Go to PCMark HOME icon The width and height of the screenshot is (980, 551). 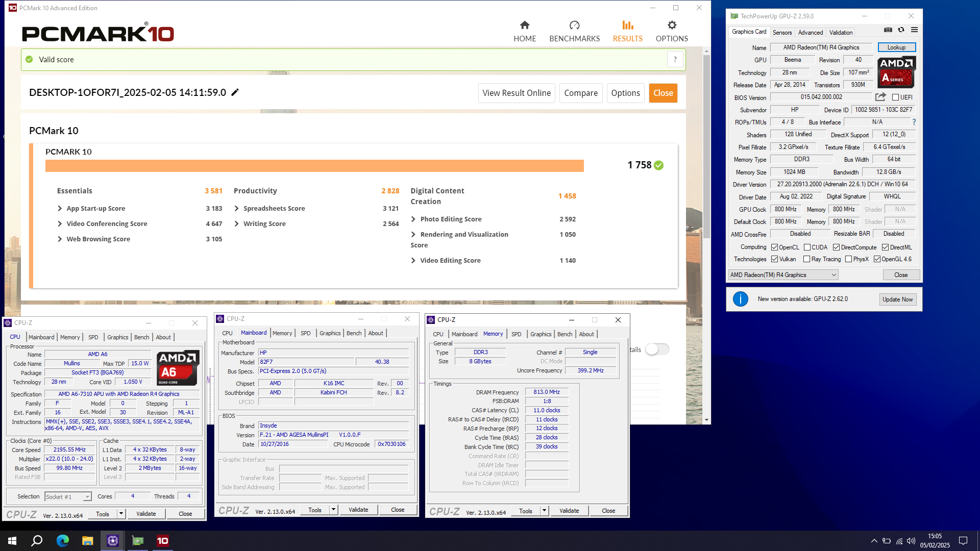pyautogui.click(x=525, y=25)
